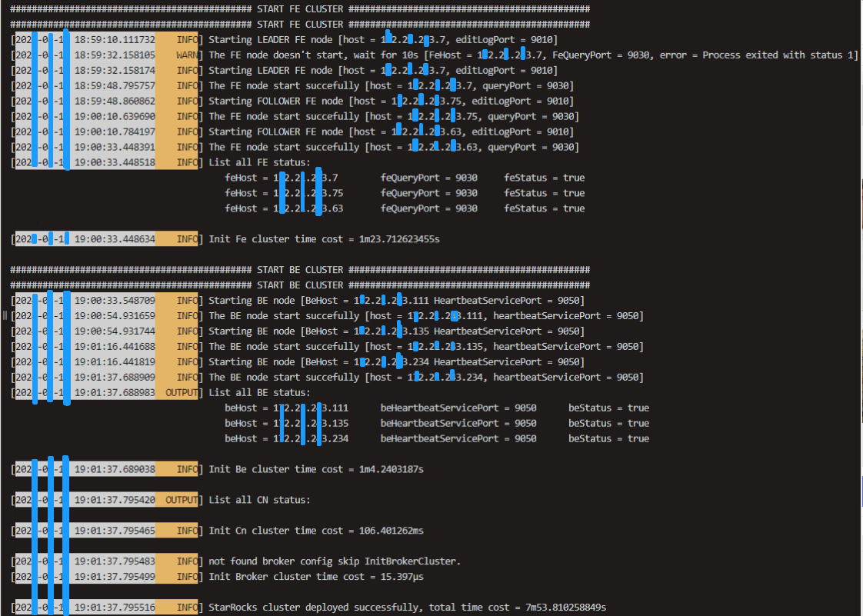This screenshot has height=616, width=863.
Task: Click the timestamp 19:01:37.688909
Action: pyautogui.click(x=115, y=378)
